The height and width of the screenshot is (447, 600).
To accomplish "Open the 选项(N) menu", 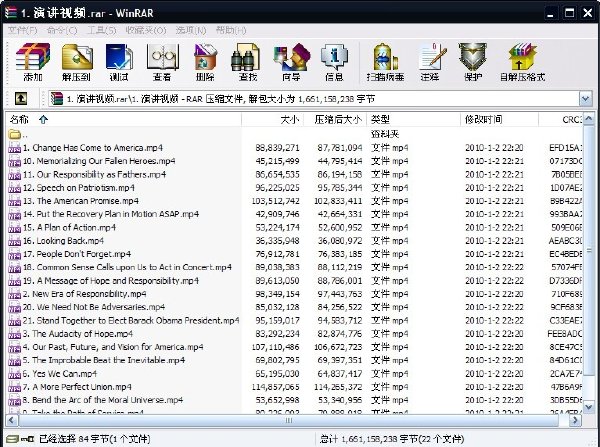I will click(x=191, y=30).
